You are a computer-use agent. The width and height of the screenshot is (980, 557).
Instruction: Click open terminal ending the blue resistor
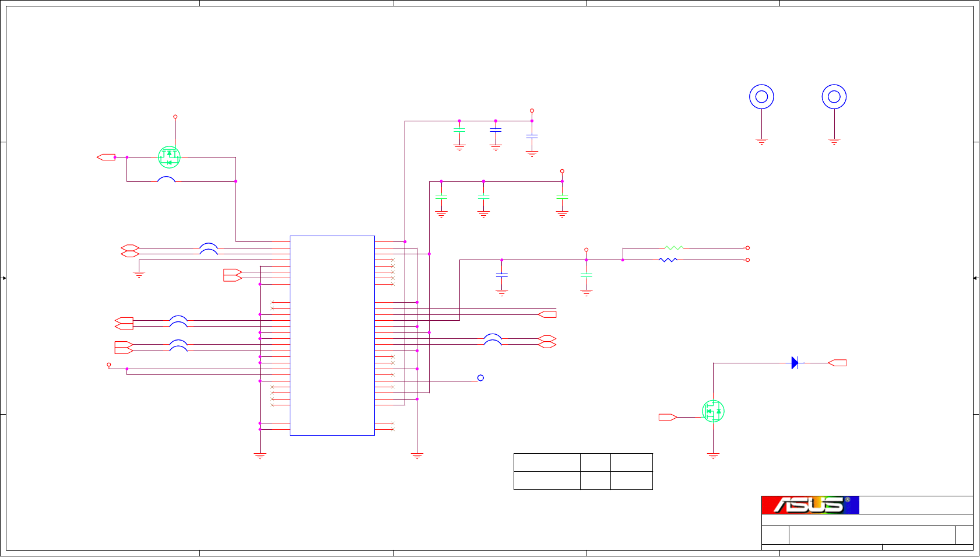747,260
